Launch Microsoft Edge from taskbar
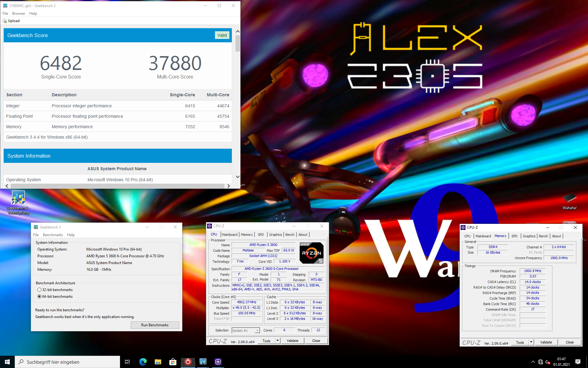 click(x=143, y=362)
